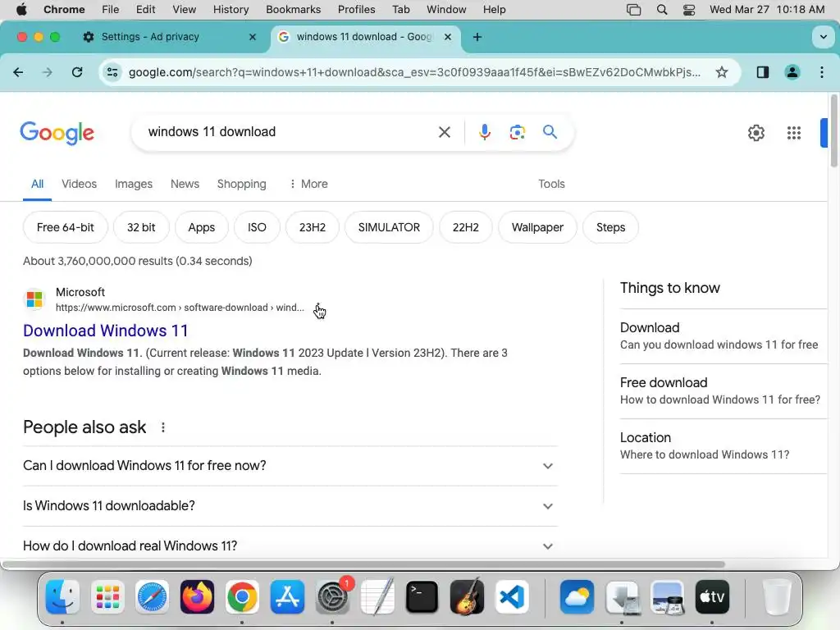The image size is (840, 630).
Task: Open Google quick settings gear
Action: [x=756, y=133]
